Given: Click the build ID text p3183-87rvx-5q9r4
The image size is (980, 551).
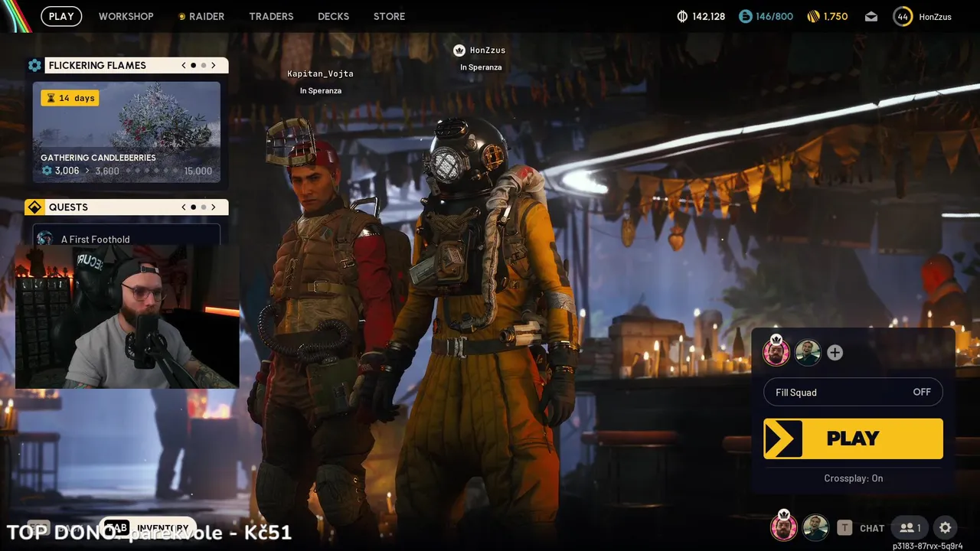Looking at the screenshot, I should tap(927, 546).
